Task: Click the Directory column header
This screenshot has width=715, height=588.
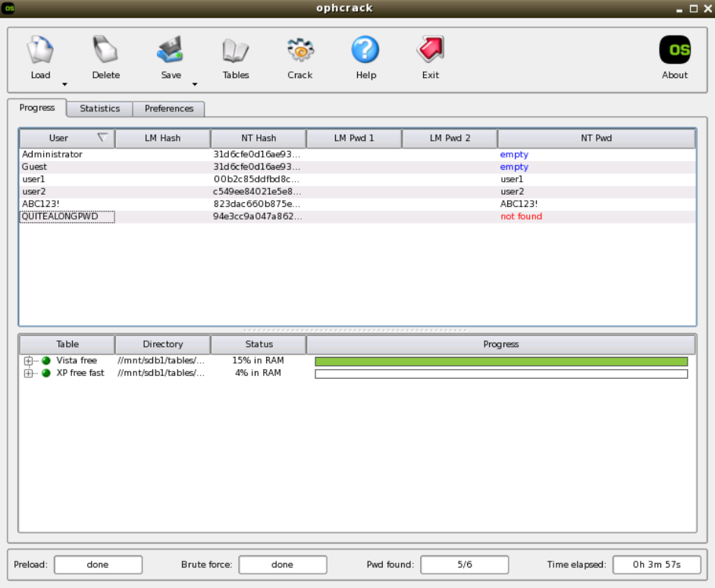Action: click(x=163, y=344)
